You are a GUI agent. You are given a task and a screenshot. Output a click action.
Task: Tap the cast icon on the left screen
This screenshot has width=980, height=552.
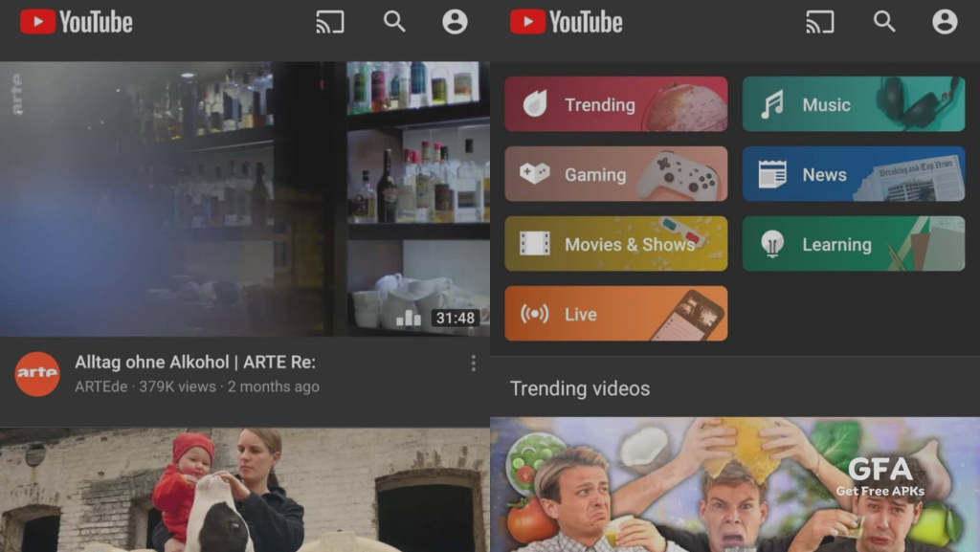coord(330,22)
